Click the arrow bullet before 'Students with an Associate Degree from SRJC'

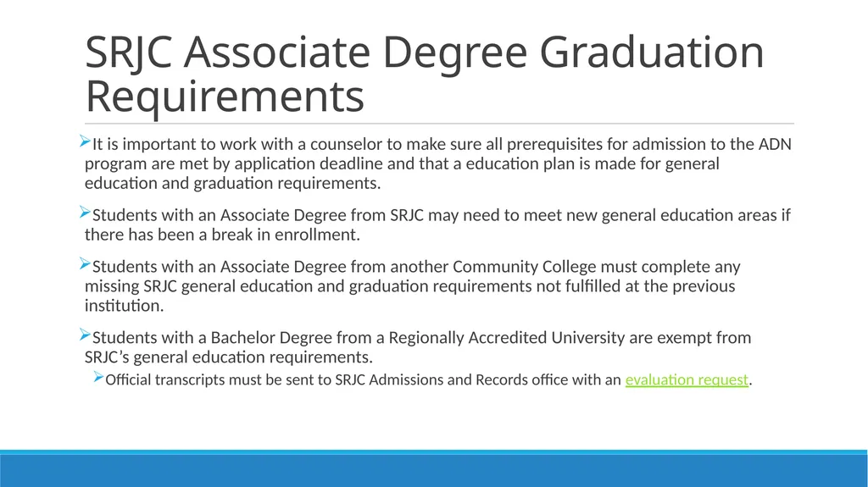[85, 213]
